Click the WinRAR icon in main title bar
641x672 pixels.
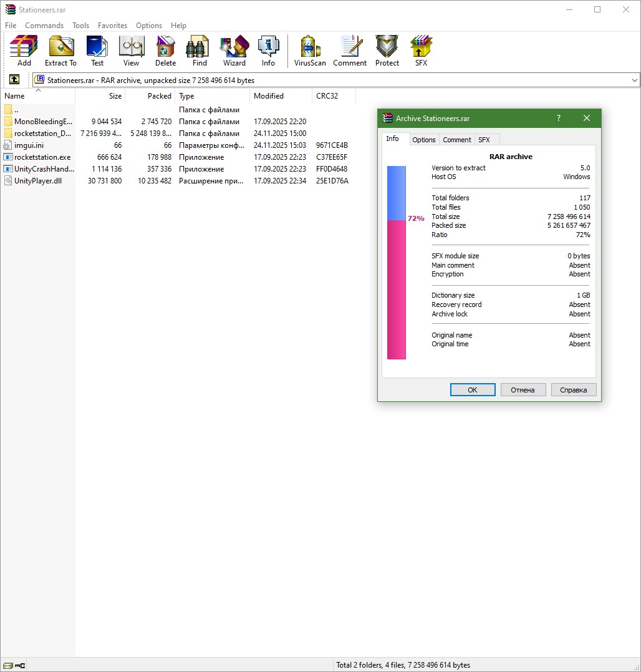[10, 9]
